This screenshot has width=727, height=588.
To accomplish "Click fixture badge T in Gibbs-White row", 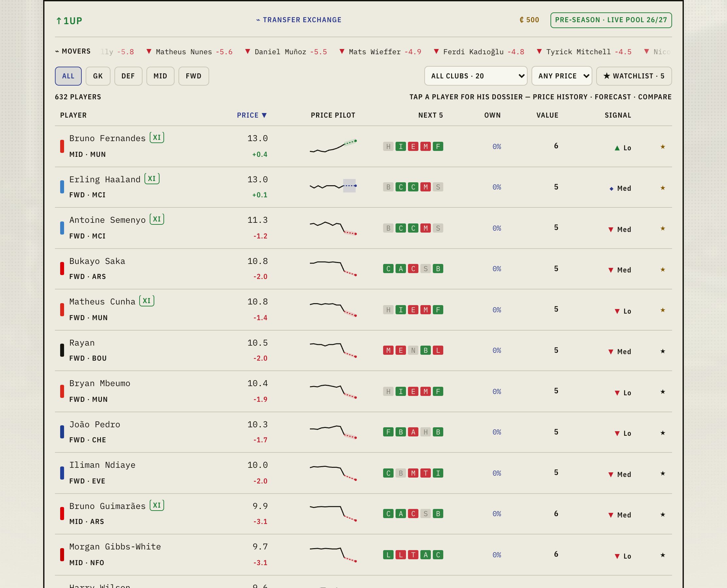I will [x=413, y=555].
